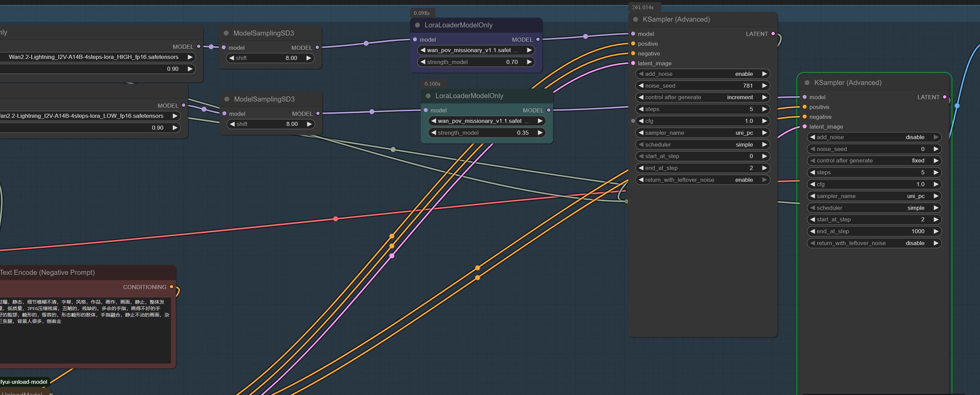This screenshot has height=395, width=980.
Task: Increase shift on the upper ModelSamplingSD3 with the right arrow
Action: pyautogui.click(x=309, y=58)
